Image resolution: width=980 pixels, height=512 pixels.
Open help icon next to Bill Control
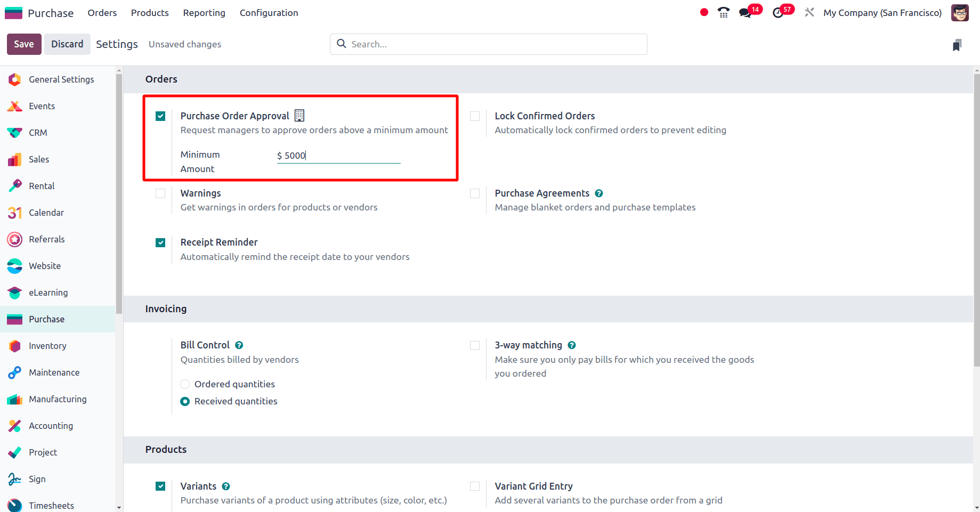coord(239,345)
